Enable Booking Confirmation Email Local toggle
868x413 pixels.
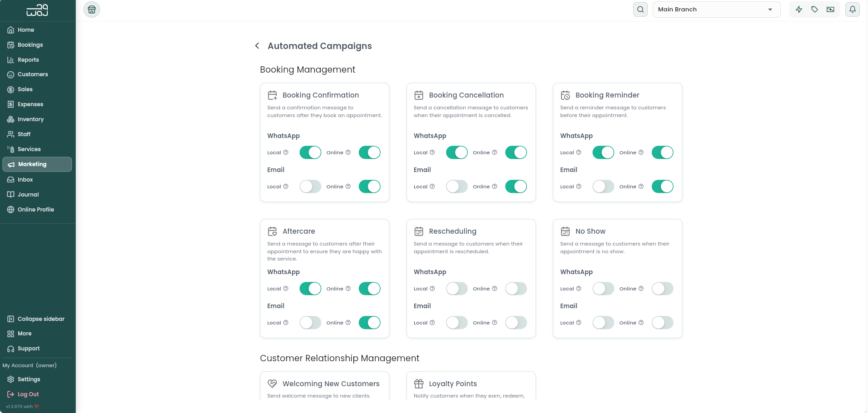310,187
